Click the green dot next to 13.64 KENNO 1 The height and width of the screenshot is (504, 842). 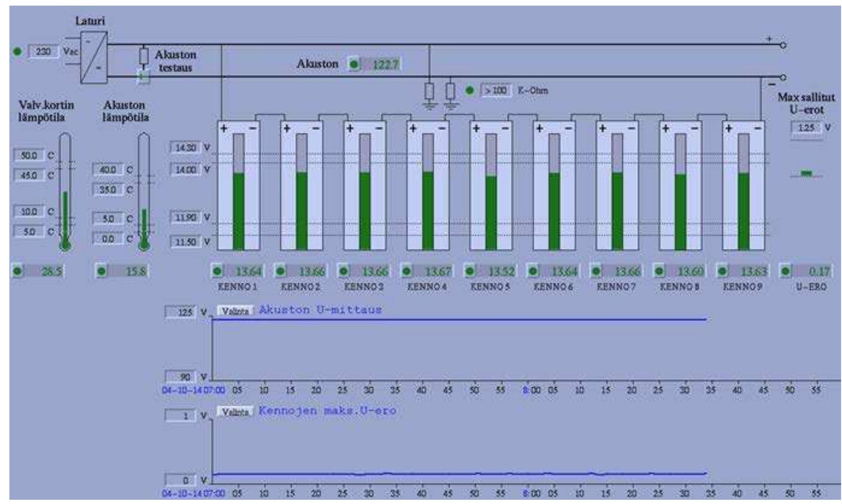217,271
